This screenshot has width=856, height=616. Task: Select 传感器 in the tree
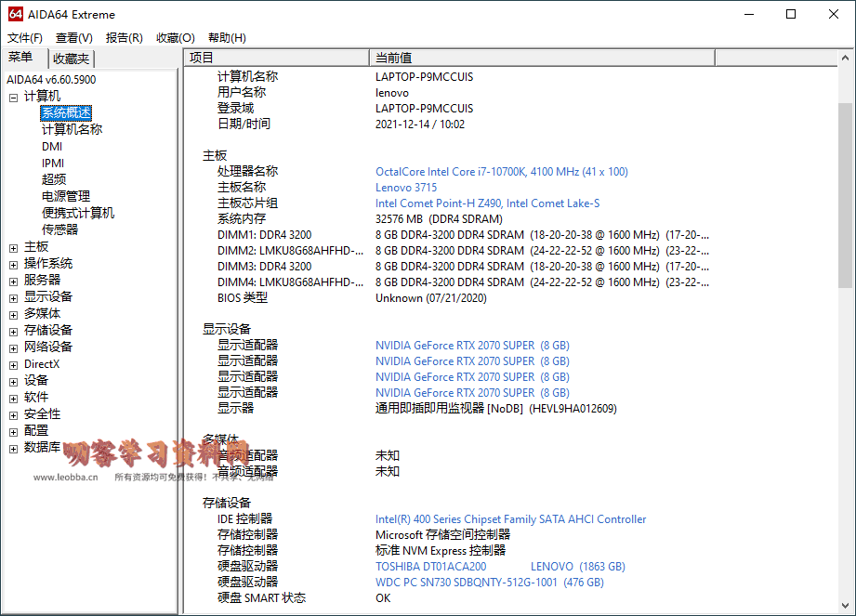tap(59, 229)
